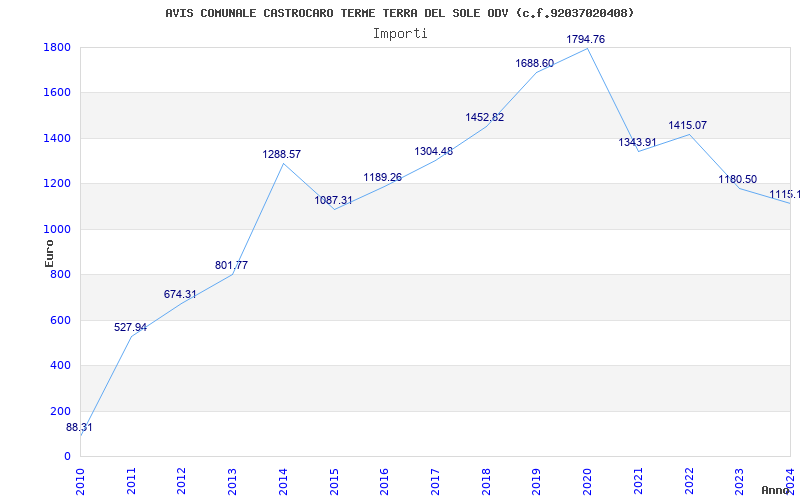Select the 674.31 data label
This screenshot has height=500, width=800.
coord(180,294)
